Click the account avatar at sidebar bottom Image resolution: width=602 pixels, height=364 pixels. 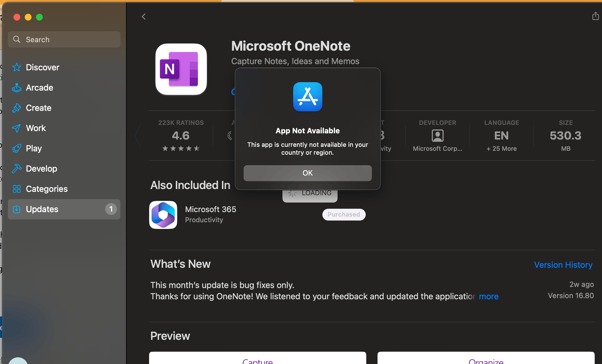18,361
